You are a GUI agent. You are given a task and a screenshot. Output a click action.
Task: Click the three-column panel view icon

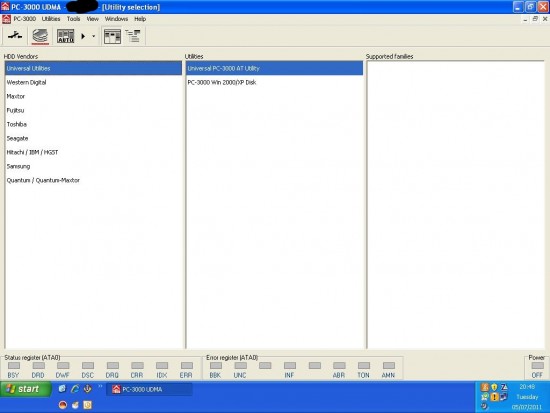tap(112, 36)
